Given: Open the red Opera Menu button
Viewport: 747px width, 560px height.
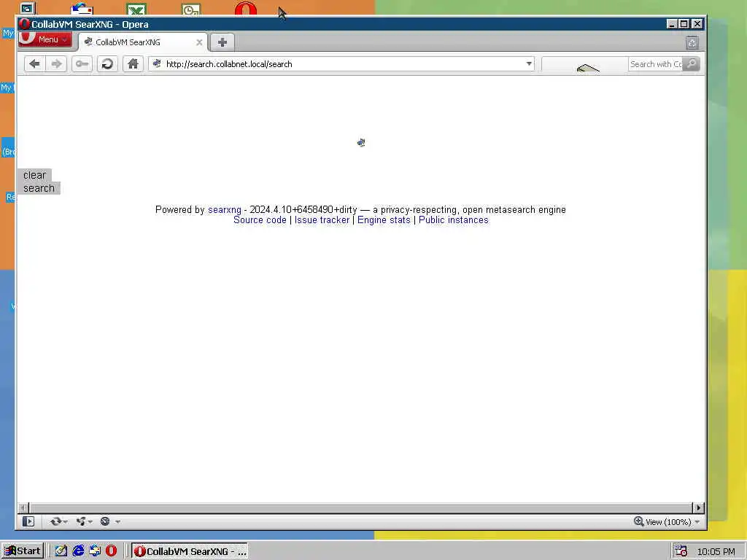Looking at the screenshot, I should pyautogui.click(x=45, y=39).
